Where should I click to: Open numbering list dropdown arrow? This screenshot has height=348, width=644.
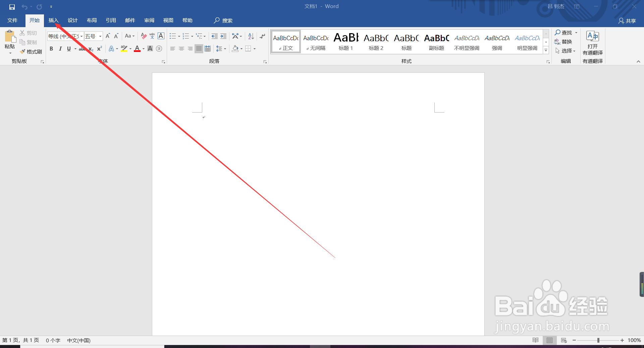[x=192, y=36]
